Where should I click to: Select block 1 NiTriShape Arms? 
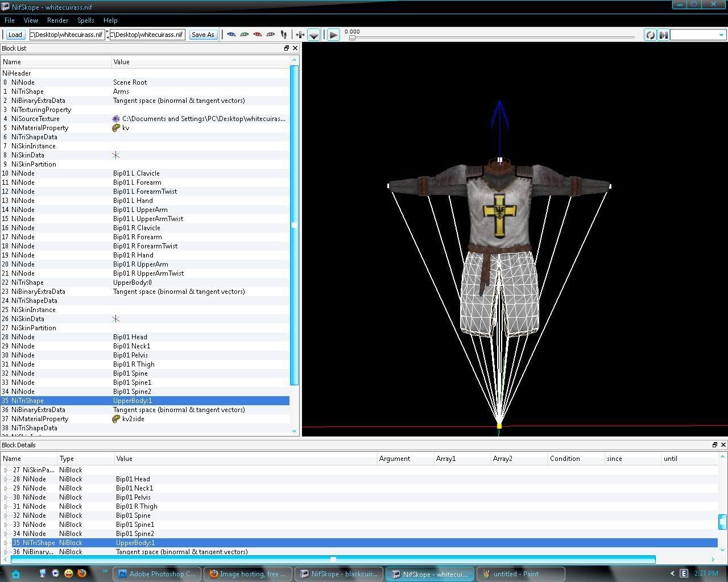tap(145, 92)
